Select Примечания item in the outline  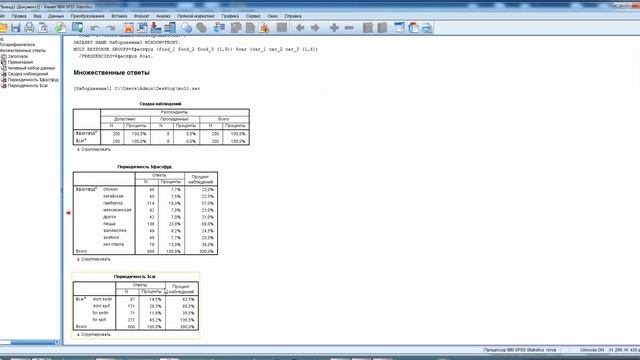20,62
